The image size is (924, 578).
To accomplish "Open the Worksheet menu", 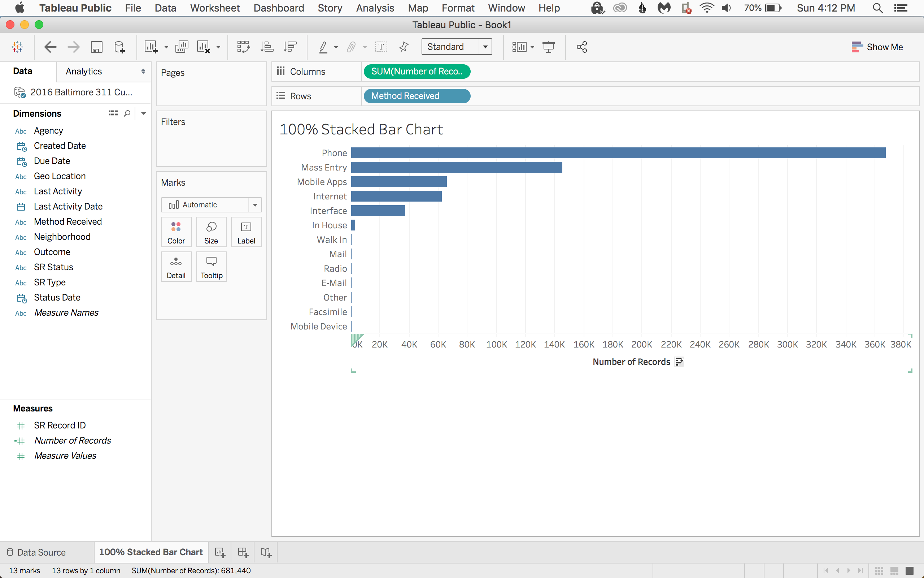I will point(215,8).
